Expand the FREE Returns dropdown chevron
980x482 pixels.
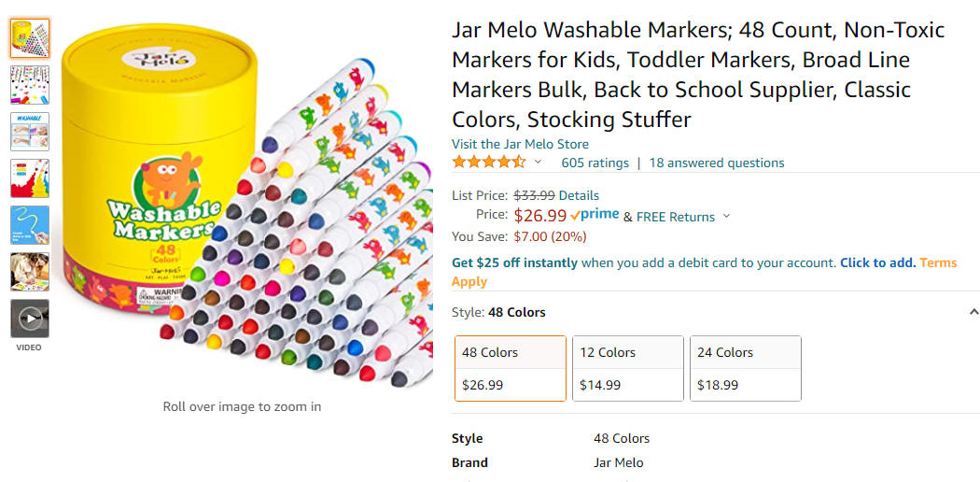726,217
